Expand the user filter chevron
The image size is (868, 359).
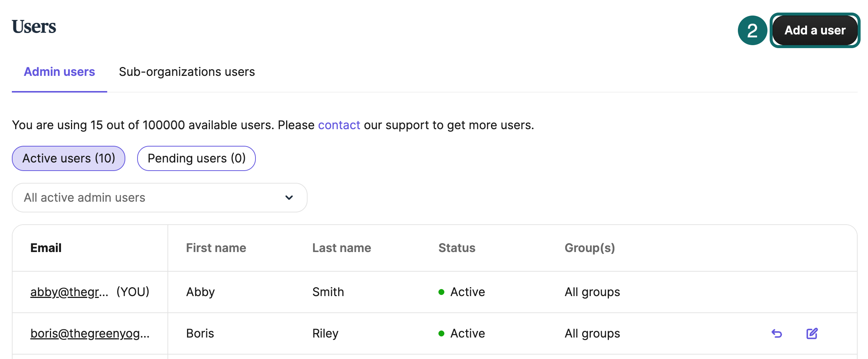tap(289, 198)
